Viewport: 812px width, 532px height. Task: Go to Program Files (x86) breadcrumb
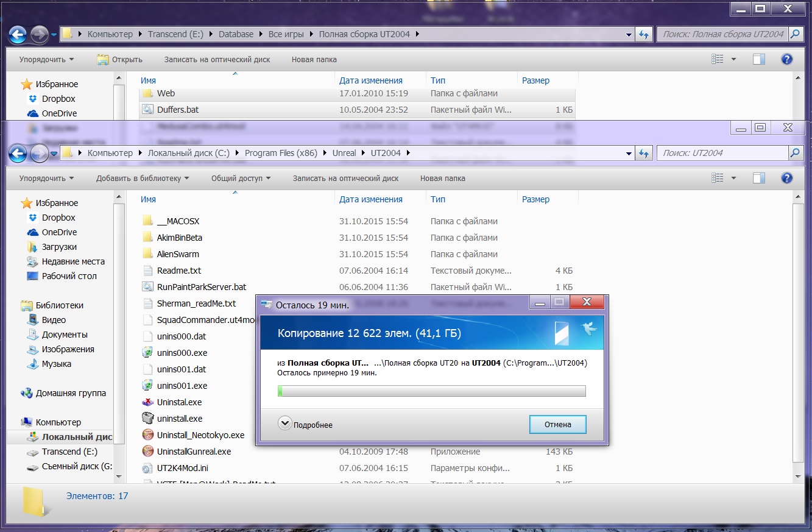coord(281,153)
